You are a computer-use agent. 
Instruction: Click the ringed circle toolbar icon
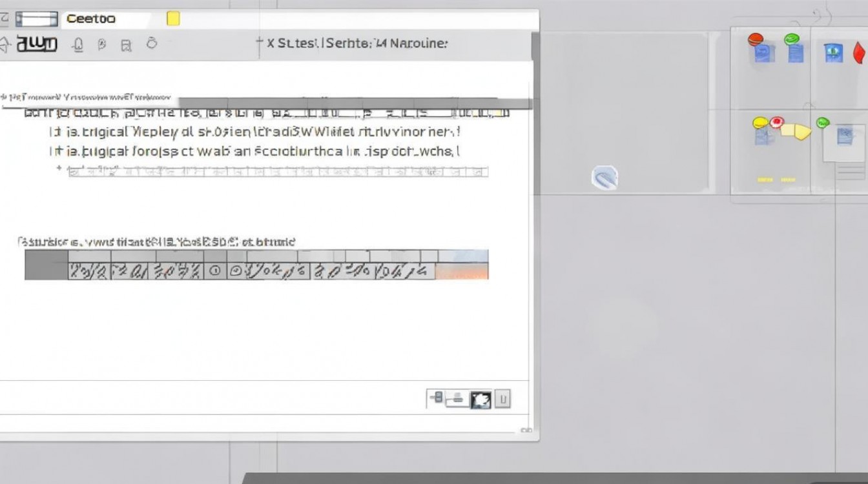coord(152,43)
